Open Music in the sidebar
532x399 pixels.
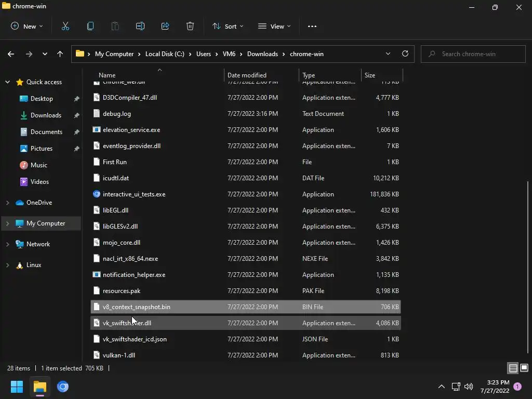(38, 165)
